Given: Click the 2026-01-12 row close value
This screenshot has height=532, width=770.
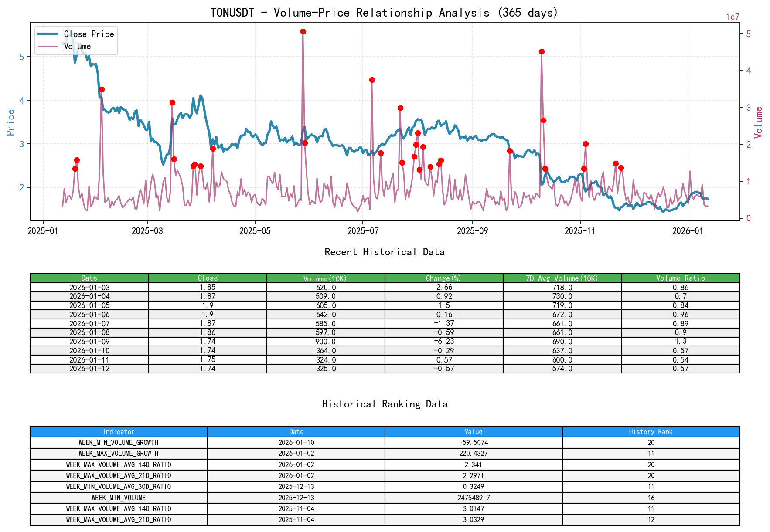Looking at the screenshot, I should 208,369.
